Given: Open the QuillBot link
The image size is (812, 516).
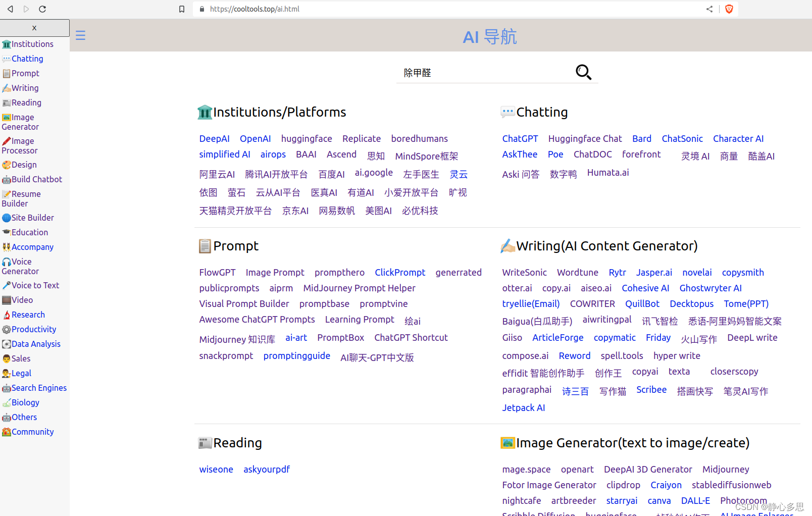Looking at the screenshot, I should (642, 303).
